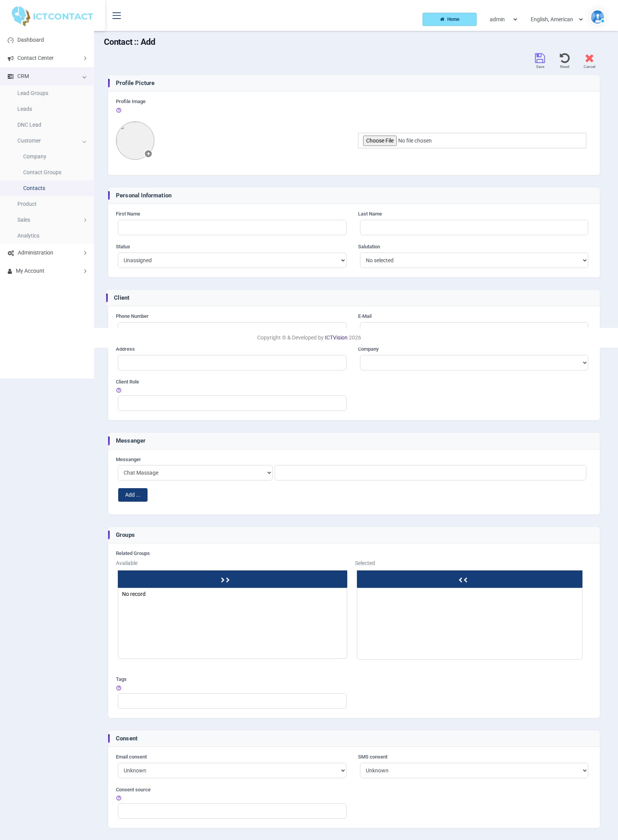This screenshot has height=840, width=618.
Task: Open the ICTVision footer link
Action: (336, 338)
